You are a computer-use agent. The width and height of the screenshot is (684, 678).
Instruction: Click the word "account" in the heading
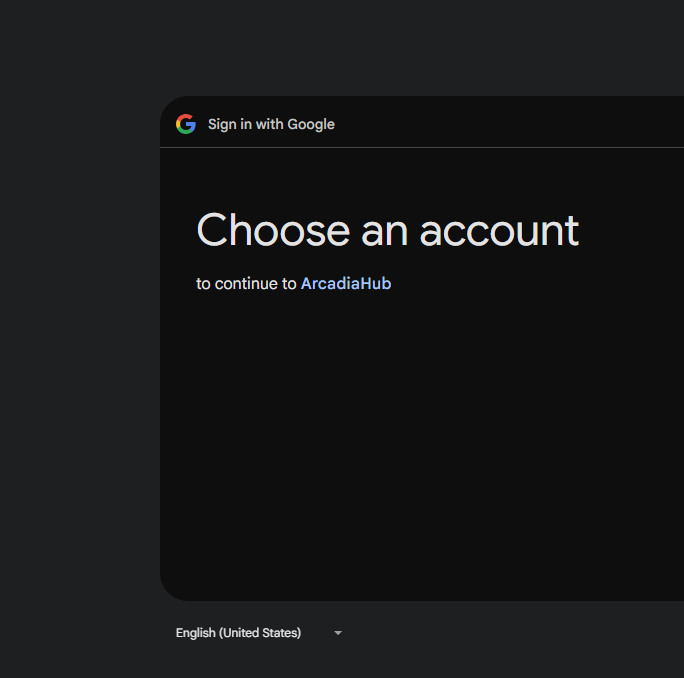499,230
